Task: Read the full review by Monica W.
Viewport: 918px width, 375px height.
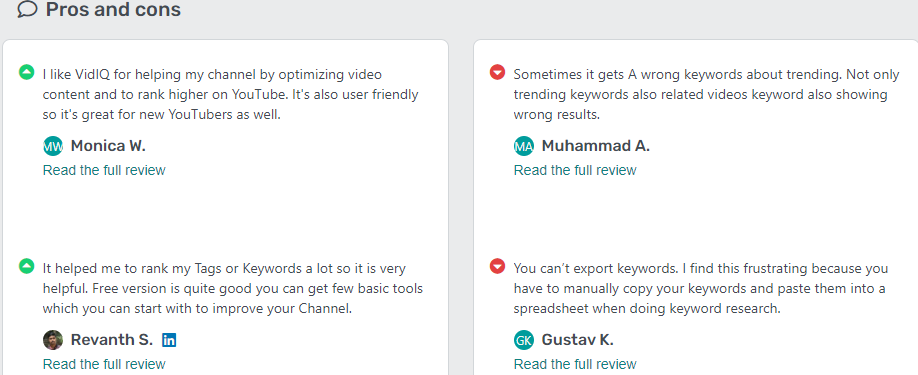Action: click(x=104, y=170)
